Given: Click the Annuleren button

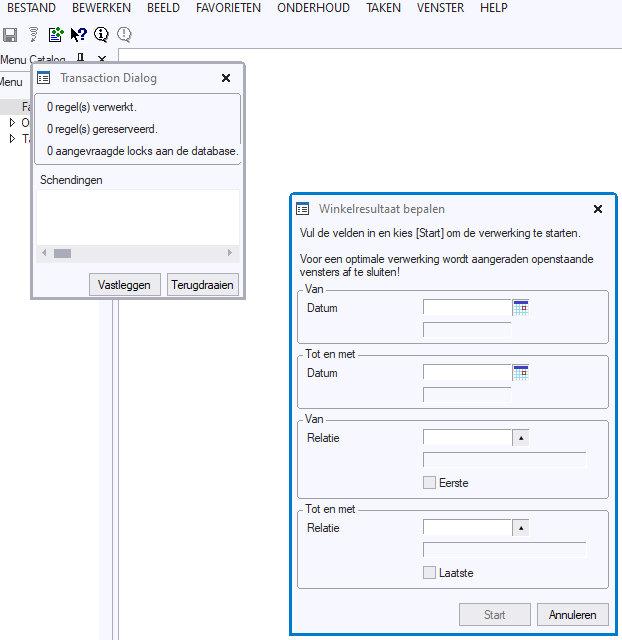Looking at the screenshot, I should [573, 614].
